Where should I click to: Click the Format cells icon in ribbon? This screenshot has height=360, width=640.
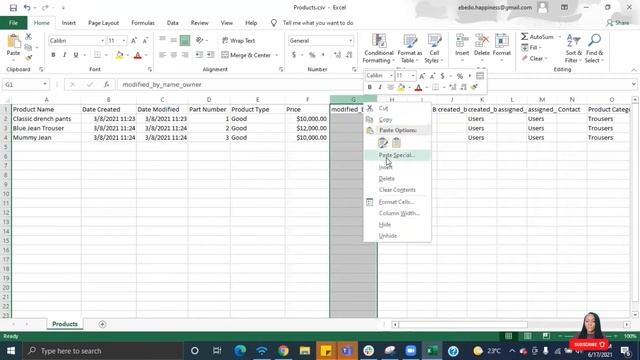click(x=502, y=41)
